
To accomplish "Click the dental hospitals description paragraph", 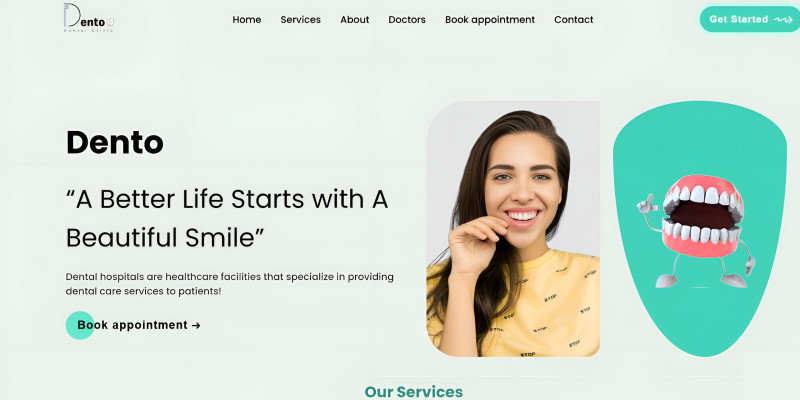I will click(x=230, y=284).
